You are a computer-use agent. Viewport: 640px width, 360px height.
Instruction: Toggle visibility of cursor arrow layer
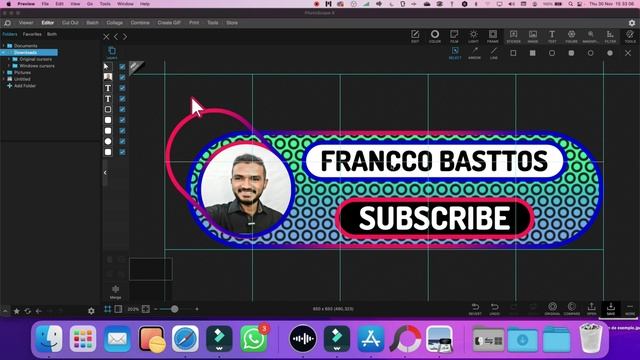[122, 67]
